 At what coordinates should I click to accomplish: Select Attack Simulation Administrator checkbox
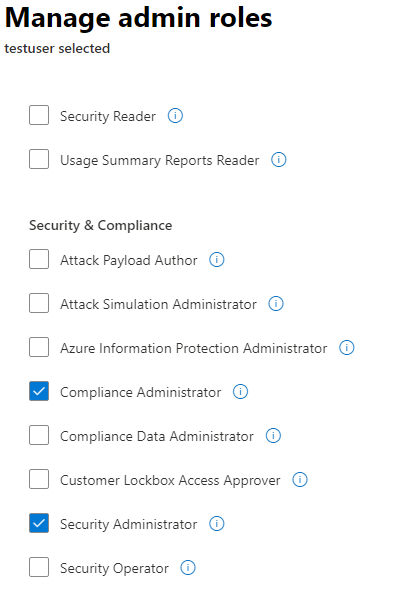point(39,303)
